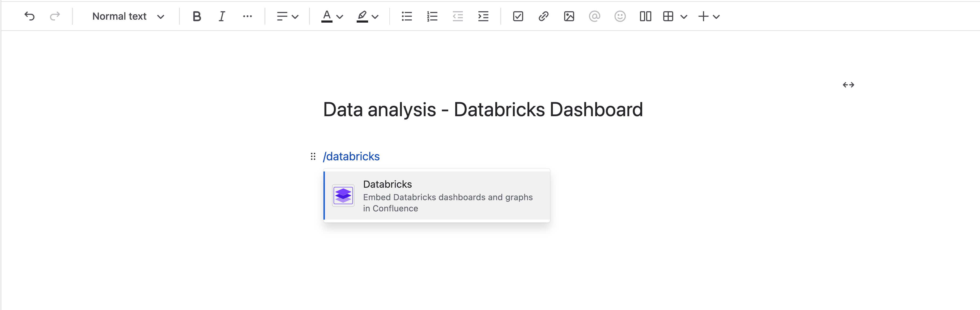Click the Databricks integration option
This screenshot has width=980, height=310.
point(436,195)
